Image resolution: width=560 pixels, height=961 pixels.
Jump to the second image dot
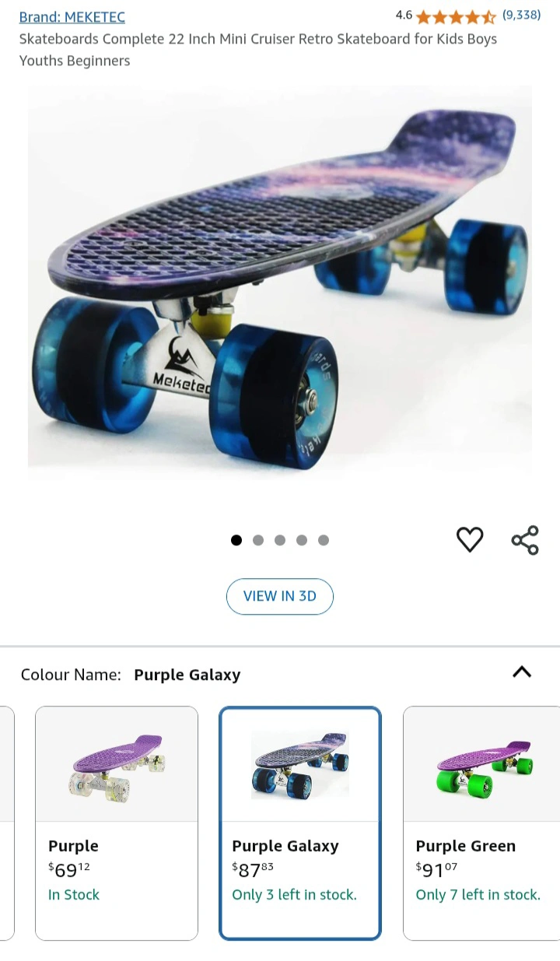258,540
